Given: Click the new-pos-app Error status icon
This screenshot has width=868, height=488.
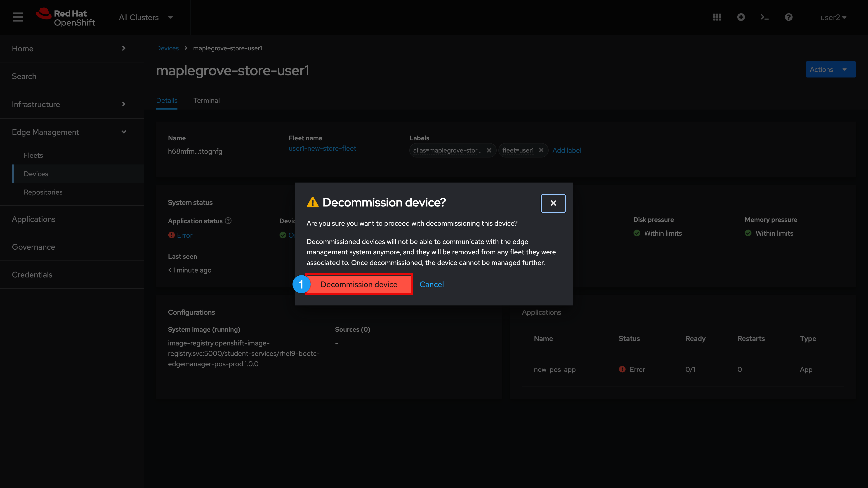Looking at the screenshot, I should [x=622, y=369].
